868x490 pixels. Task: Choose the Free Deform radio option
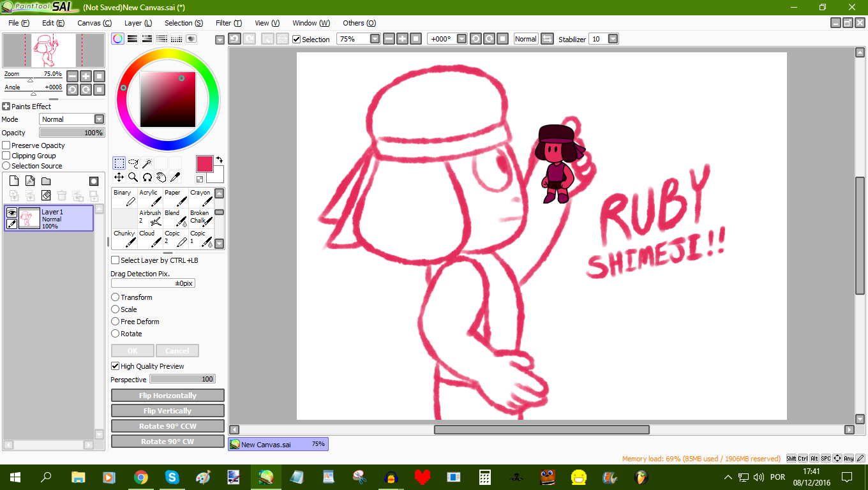116,322
